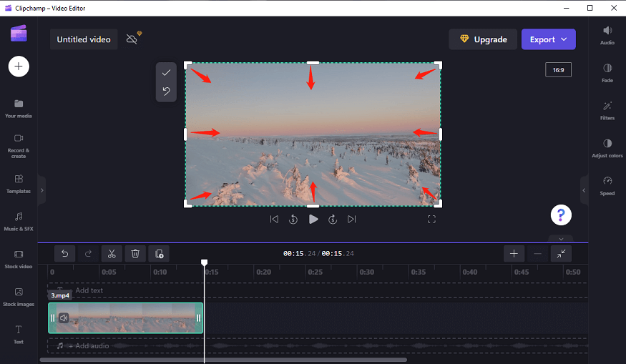Click the 00:15.24 current time readout
Screen dimensions: 626x364
(300, 253)
